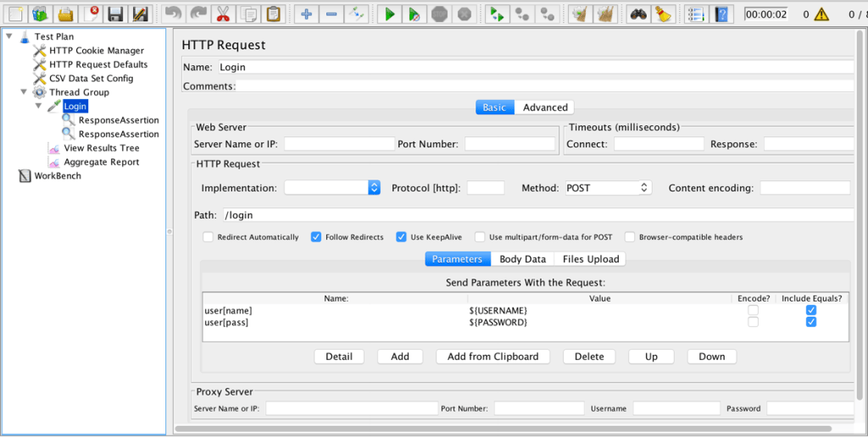Expand all tree nodes with plus icon
Image resolution: width=868 pixels, height=437 pixels.
[307, 14]
